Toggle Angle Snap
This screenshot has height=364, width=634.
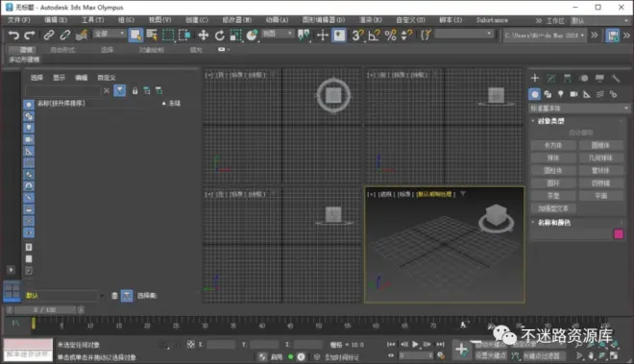[x=374, y=36]
